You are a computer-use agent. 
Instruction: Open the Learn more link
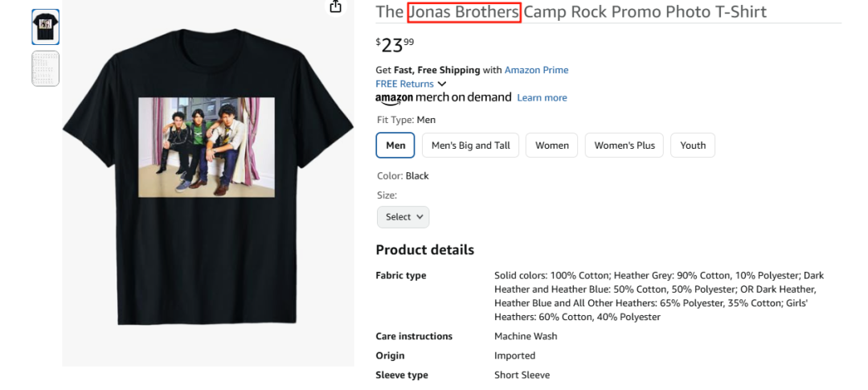[x=542, y=98]
